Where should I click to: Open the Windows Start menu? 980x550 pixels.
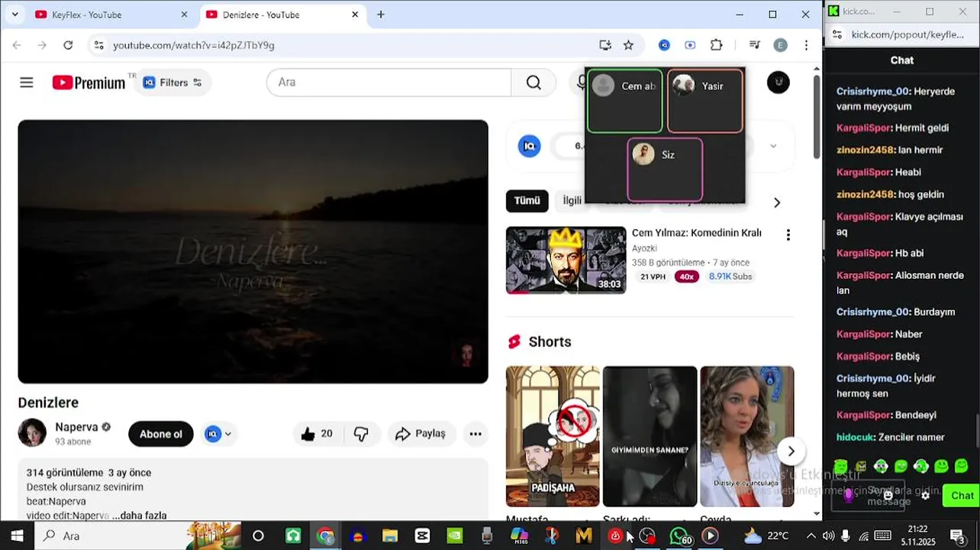(x=17, y=535)
